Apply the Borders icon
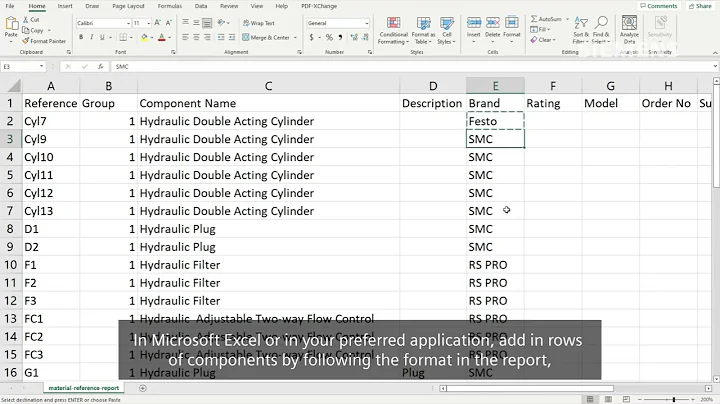The width and height of the screenshot is (720, 404). [123, 37]
